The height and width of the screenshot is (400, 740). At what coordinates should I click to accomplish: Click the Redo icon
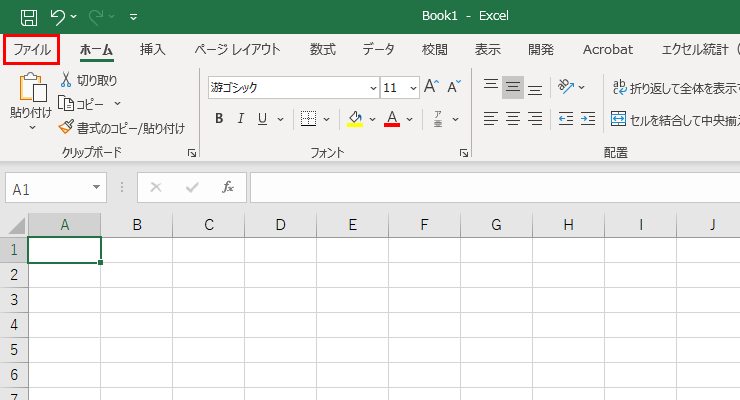96,17
